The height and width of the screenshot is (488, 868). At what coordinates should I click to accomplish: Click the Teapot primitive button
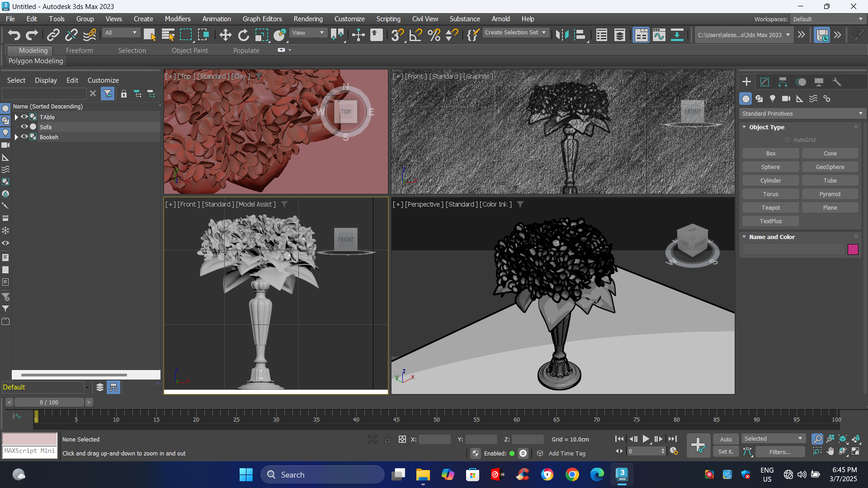tap(770, 207)
